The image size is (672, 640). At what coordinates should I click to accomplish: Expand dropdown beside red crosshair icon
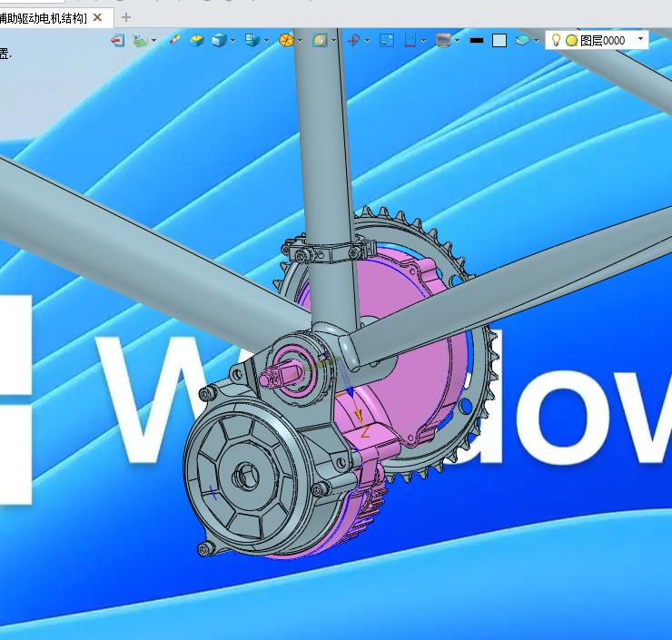[x=367, y=41]
